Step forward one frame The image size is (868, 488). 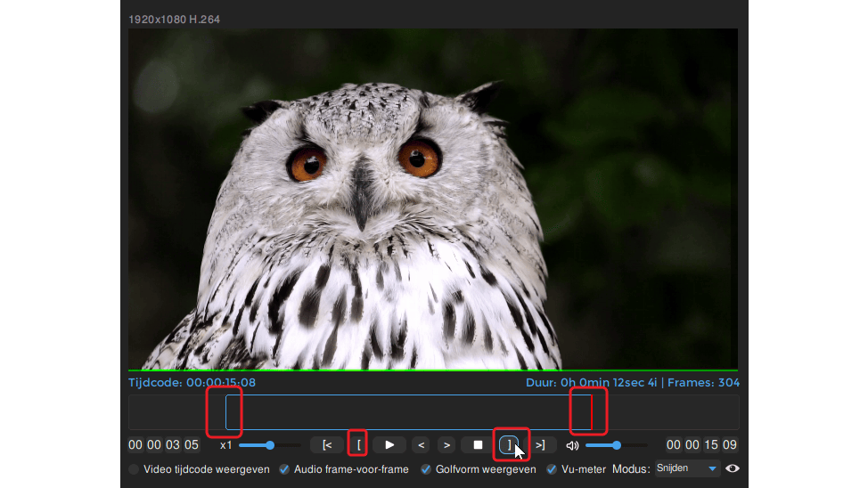[x=447, y=444]
